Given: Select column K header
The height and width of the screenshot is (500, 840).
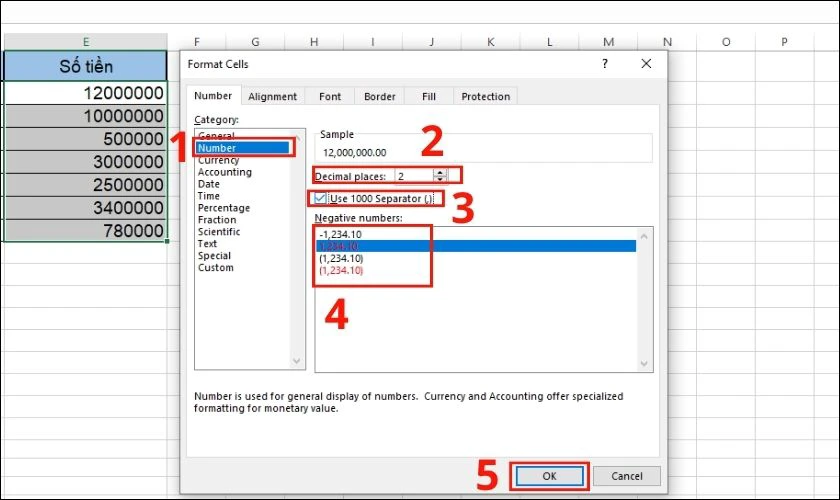Looking at the screenshot, I should pyautogui.click(x=491, y=42).
